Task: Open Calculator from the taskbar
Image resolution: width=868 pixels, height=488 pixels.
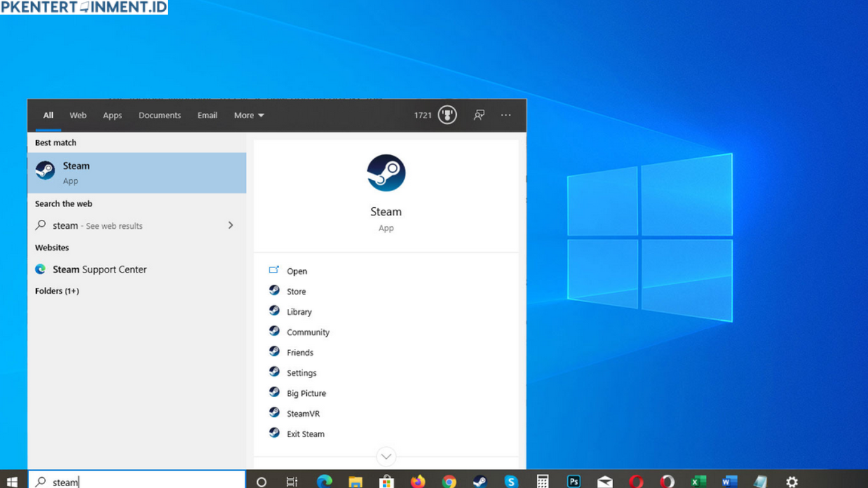Action: pyautogui.click(x=543, y=482)
